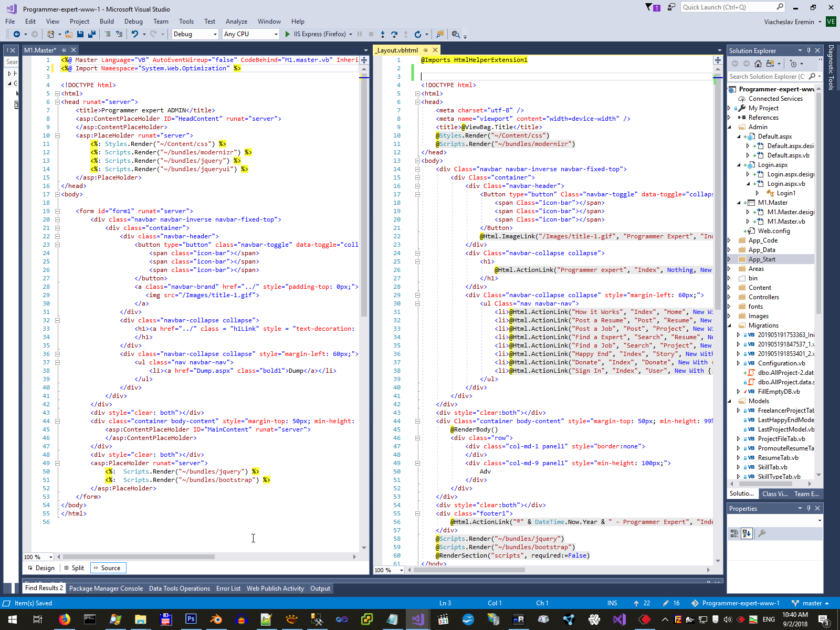Open the Analyze menu

click(x=236, y=22)
